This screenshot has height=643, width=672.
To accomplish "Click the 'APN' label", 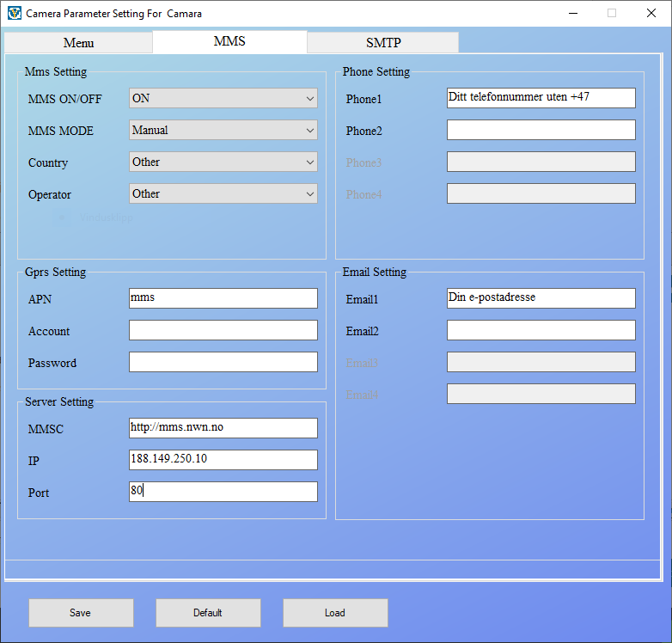I will tap(40, 299).
